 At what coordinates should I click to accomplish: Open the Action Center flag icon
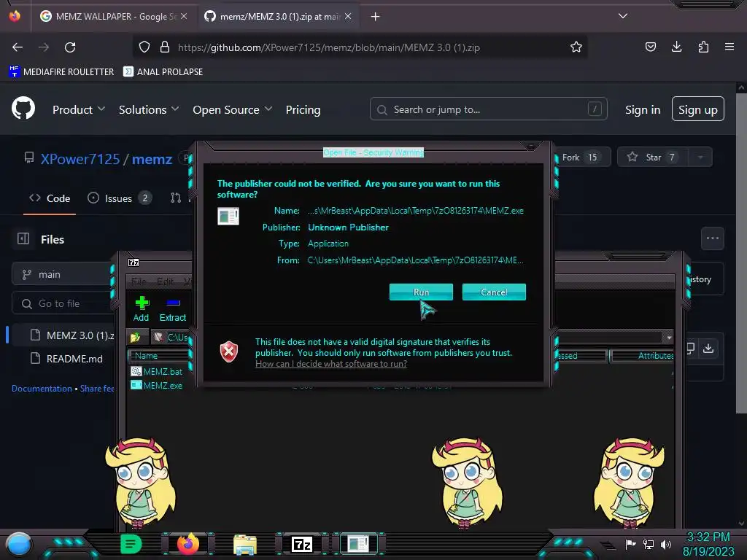pyautogui.click(x=630, y=544)
